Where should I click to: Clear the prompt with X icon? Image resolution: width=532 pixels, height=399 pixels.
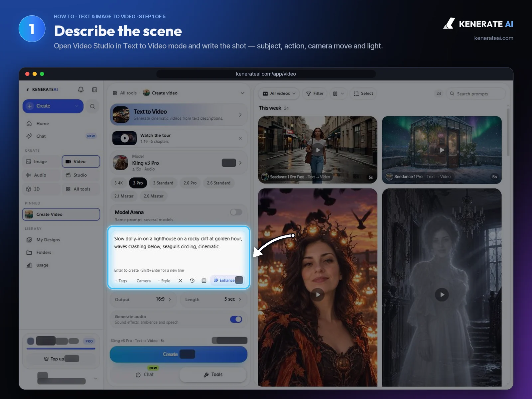(x=180, y=281)
